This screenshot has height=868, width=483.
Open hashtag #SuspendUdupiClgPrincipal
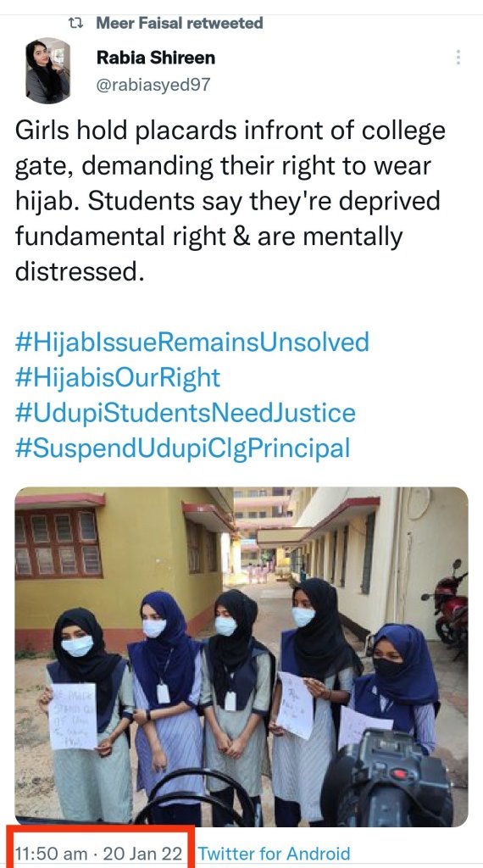point(182,448)
